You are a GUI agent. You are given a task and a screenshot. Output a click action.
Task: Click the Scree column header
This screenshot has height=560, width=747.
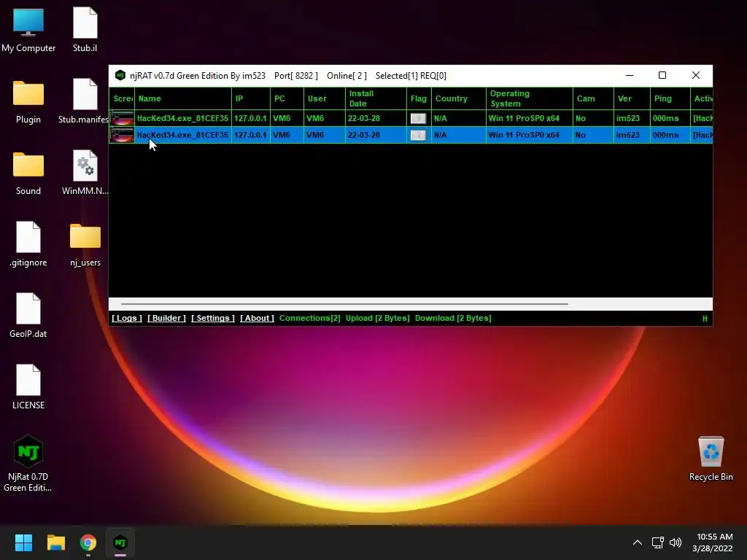tap(122, 98)
